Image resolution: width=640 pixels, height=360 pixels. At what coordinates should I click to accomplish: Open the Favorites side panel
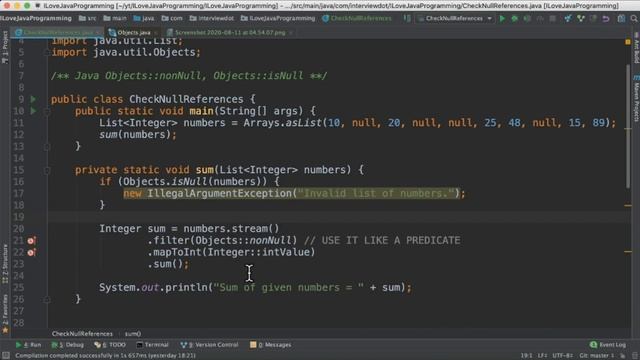pyautogui.click(x=5, y=313)
